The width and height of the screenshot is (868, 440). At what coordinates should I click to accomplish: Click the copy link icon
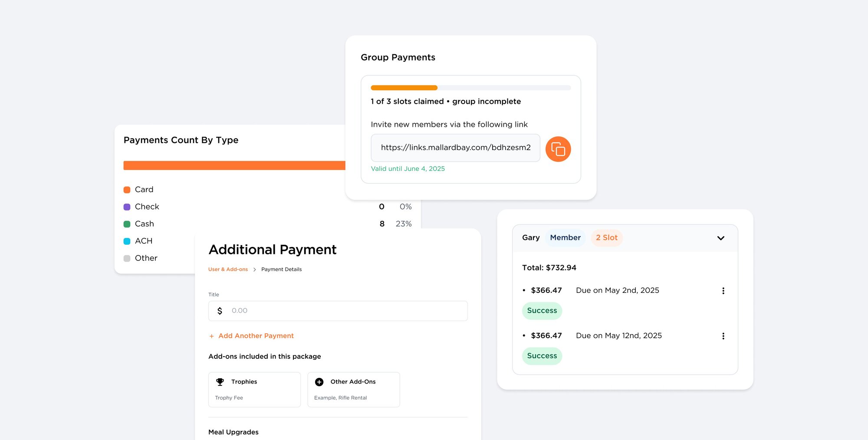click(x=558, y=148)
